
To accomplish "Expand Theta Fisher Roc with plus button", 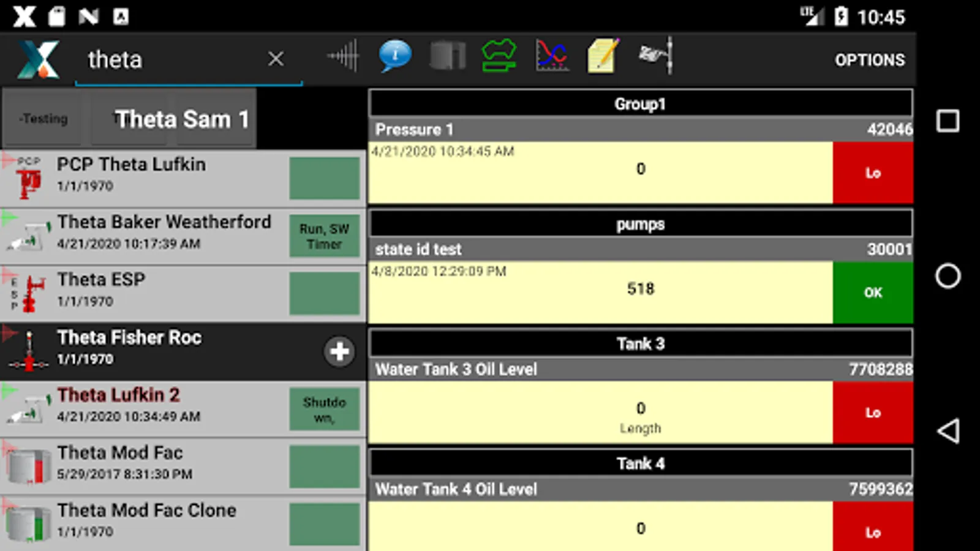I will [x=339, y=351].
